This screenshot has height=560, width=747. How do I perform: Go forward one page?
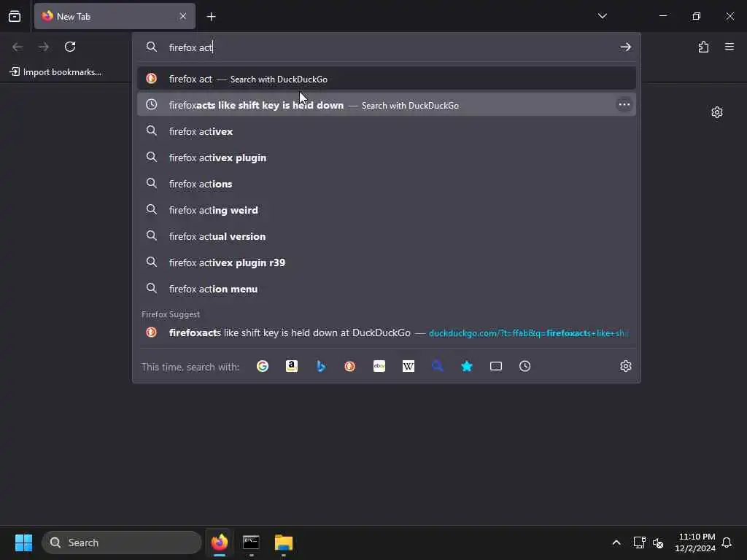pyautogui.click(x=44, y=47)
